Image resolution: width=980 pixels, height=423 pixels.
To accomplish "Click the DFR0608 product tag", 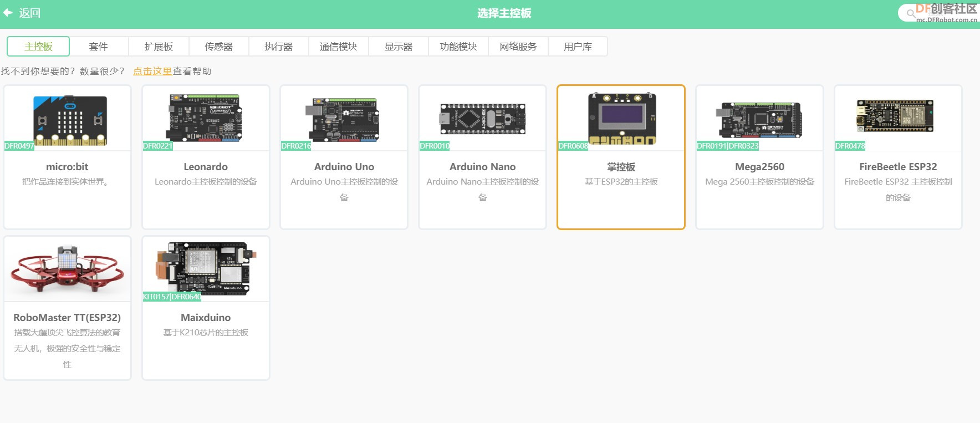I will coord(573,146).
